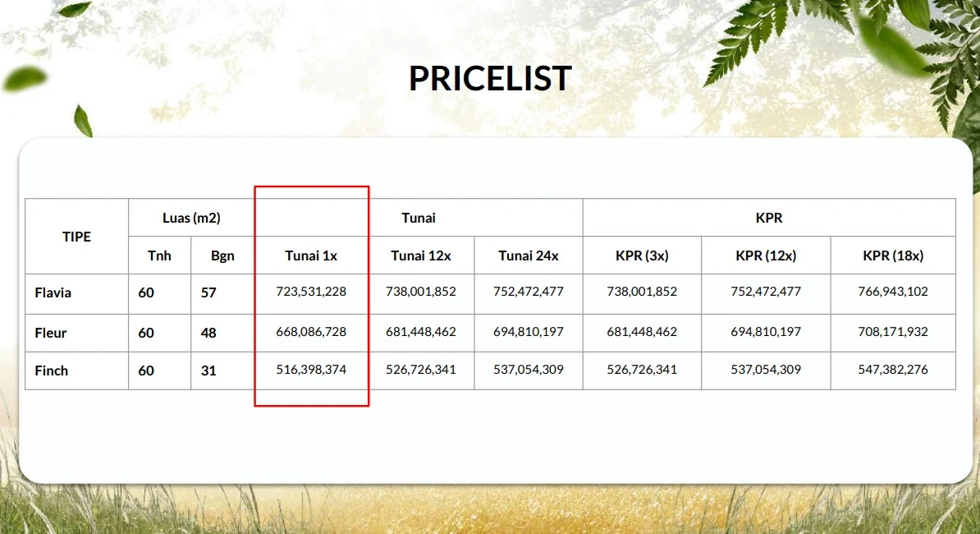Click Flavia Tunai 1x price 723,531,228
This screenshot has width=980, height=534.
coord(311,292)
